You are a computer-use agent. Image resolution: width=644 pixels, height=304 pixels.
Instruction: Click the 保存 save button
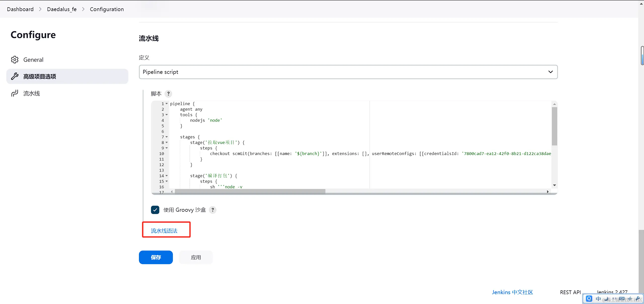click(156, 257)
